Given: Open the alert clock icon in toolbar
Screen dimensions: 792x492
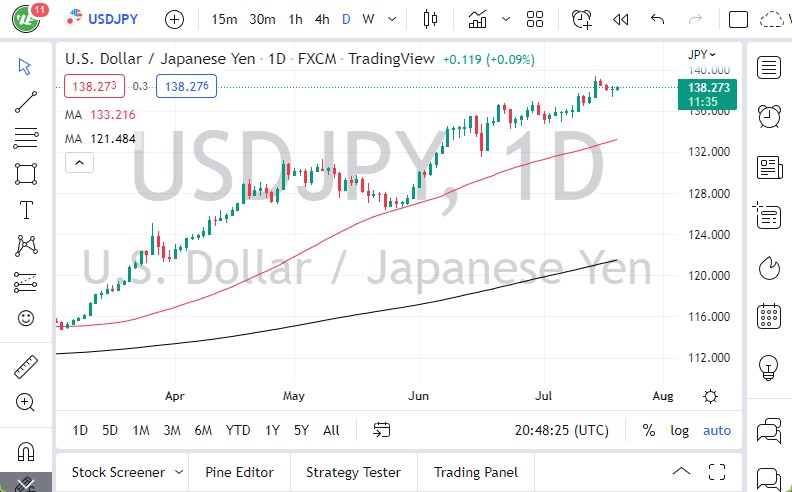Looking at the screenshot, I should pos(582,19).
